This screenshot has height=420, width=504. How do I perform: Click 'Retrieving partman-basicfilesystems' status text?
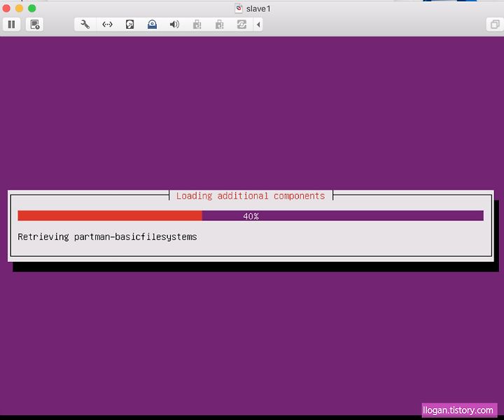[107, 237]
